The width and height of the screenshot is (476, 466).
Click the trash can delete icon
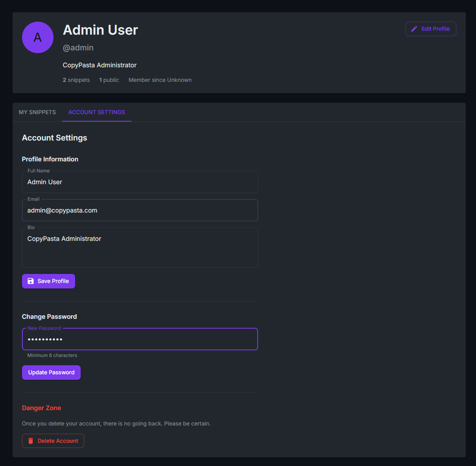[x=31, y=441]
